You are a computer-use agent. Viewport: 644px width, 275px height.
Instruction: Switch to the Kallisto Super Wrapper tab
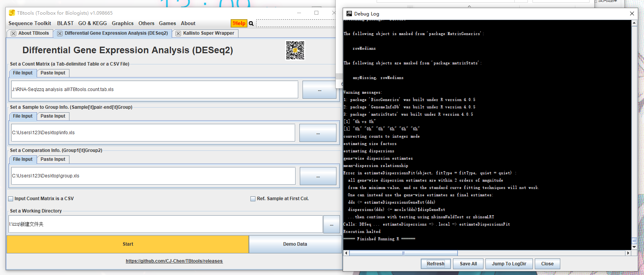pos(209,33)
